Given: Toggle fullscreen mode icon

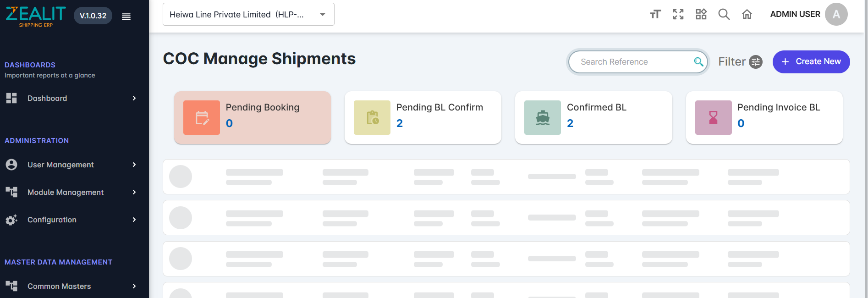Looking at the screenshot, I should tap(678, 14).
